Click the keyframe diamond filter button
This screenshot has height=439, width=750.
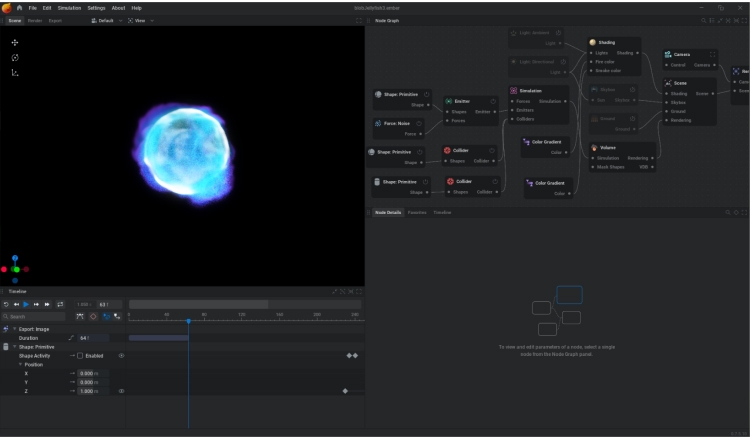pyautogui.click(x=93, y=317)
